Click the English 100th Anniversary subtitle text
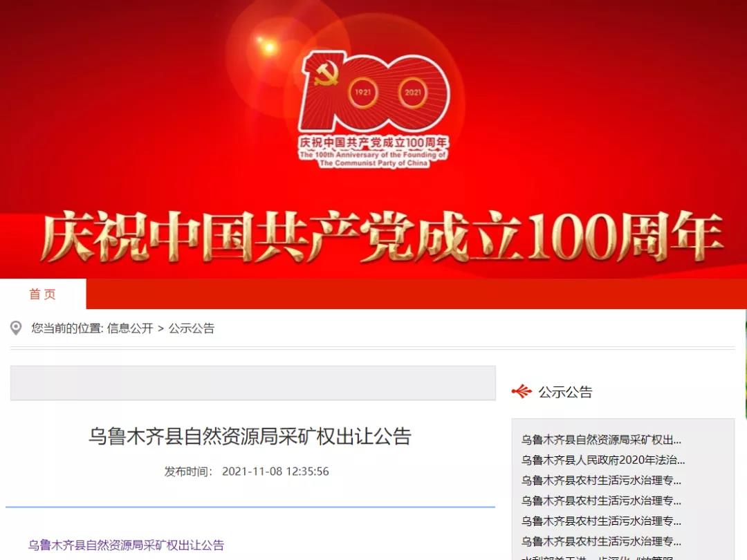The width and height of the screenshot is (747, 560). click(x=373, y=159)
